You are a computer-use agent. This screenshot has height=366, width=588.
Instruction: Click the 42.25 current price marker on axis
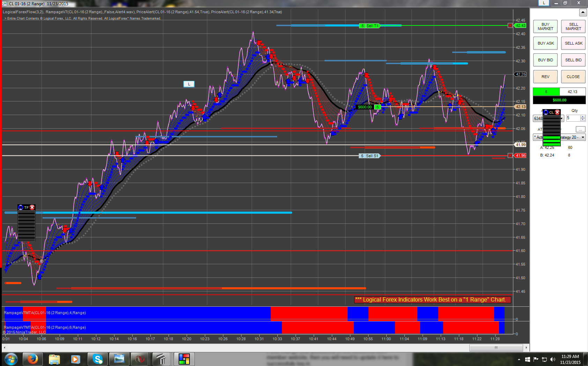click(x=521, y=74)
